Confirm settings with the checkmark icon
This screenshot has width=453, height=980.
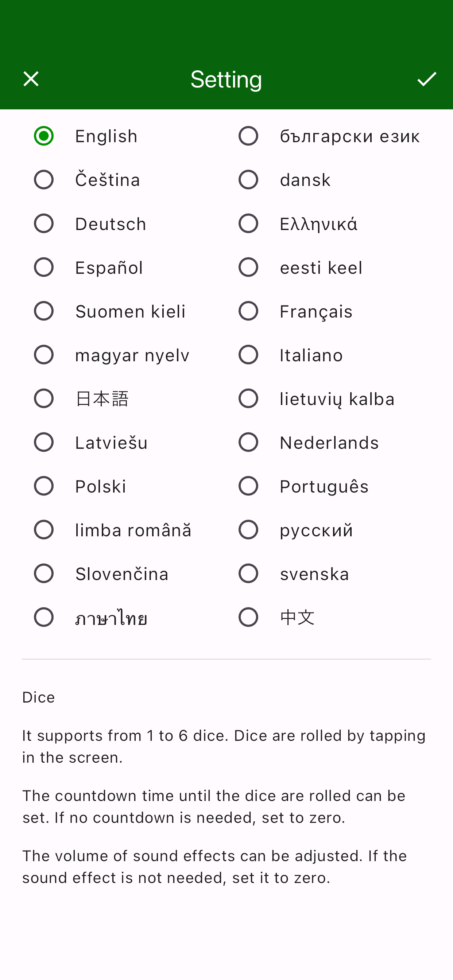[427, 79]
